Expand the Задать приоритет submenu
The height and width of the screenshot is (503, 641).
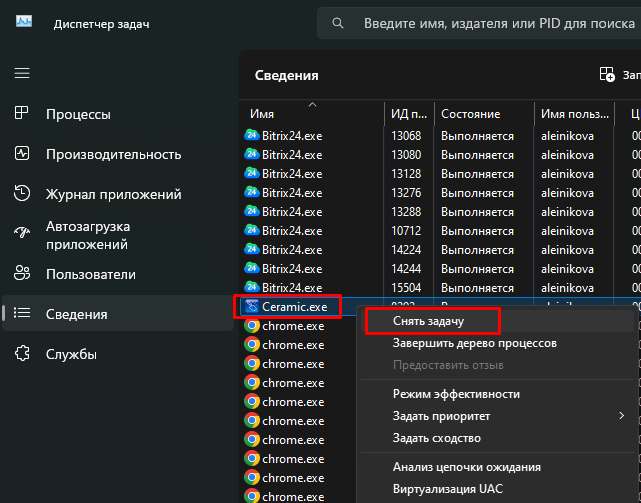621,415
